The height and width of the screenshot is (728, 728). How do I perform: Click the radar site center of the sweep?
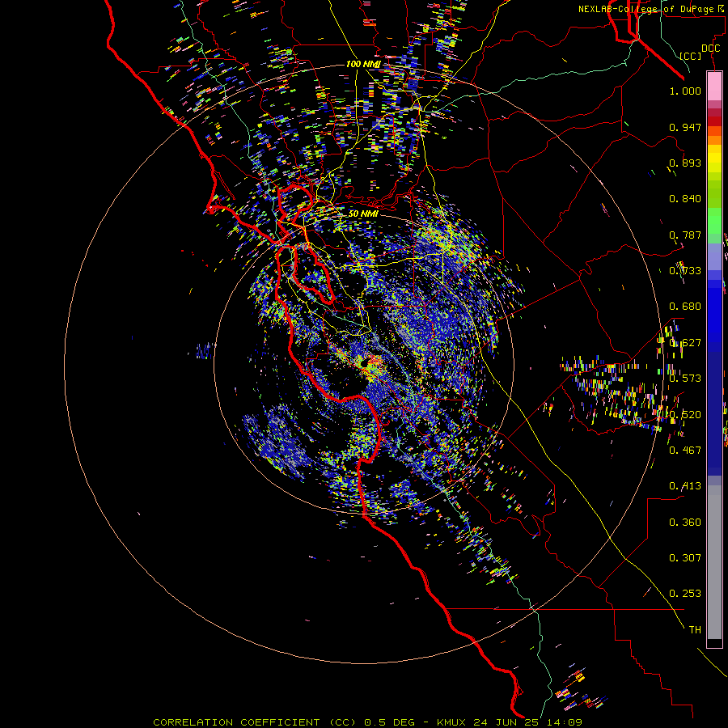pos(365,363)
